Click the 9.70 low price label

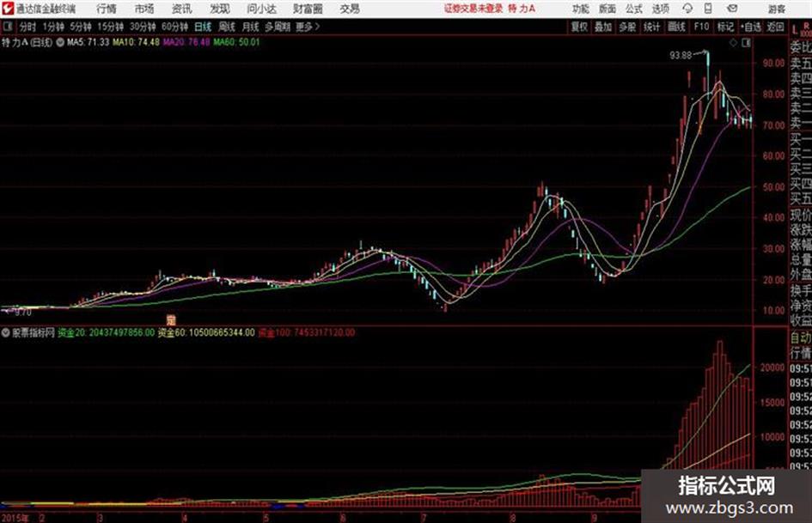pyautogui.click(x=23, y=313)
